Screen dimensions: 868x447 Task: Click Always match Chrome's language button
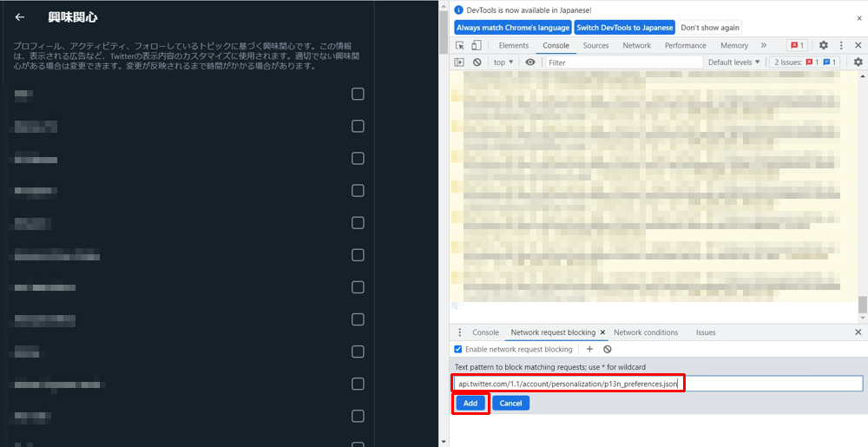(x=513, y=28)
